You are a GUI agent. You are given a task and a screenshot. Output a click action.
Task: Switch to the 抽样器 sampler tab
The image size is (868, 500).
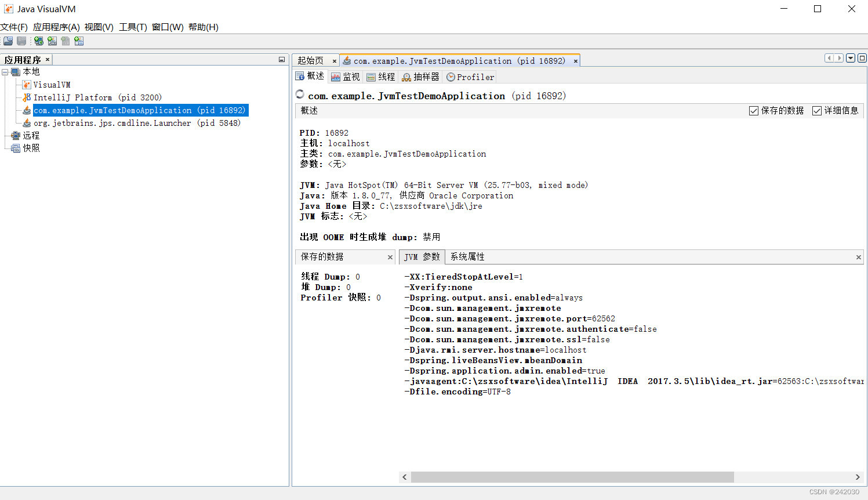tap(421, 77)
